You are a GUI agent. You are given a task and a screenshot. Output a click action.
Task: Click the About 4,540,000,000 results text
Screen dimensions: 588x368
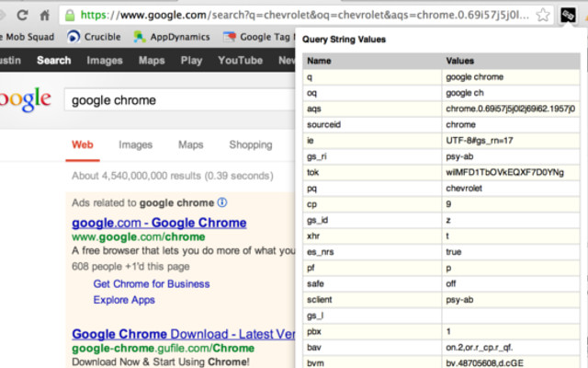click(173, 176)
